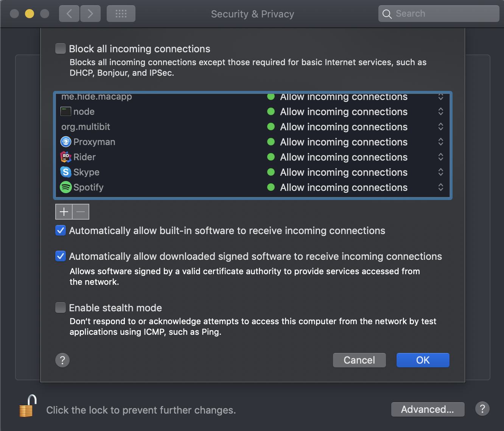Click the Skype app icon
504x431 pixels.
coord(65,172)
